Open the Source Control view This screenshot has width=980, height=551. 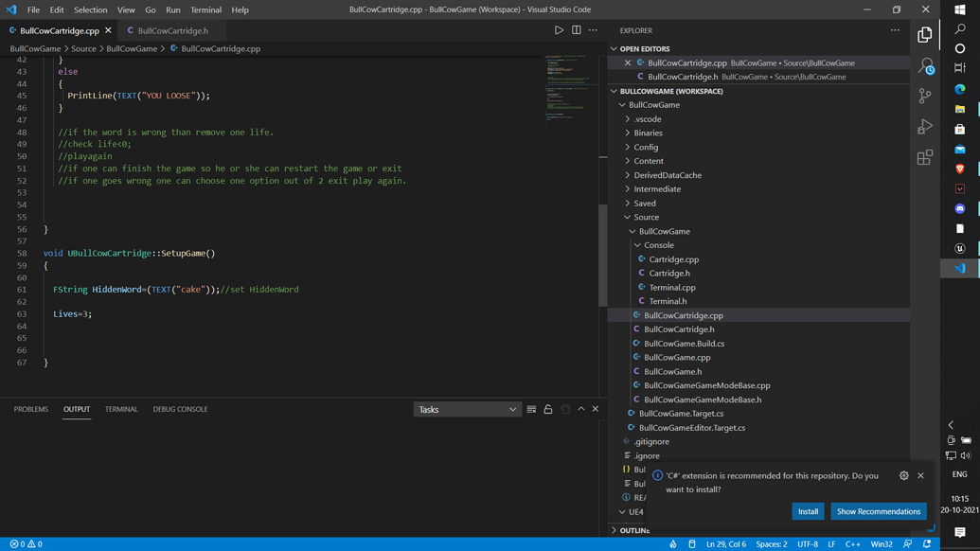coord(925,96)
